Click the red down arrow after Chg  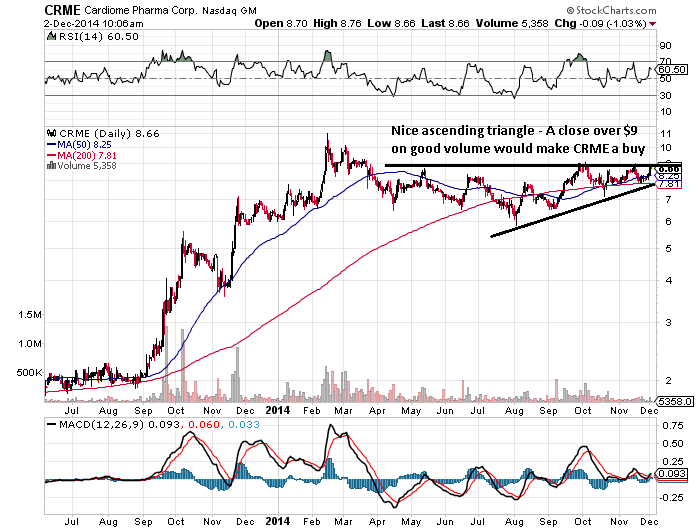click(x=653, y=24)
